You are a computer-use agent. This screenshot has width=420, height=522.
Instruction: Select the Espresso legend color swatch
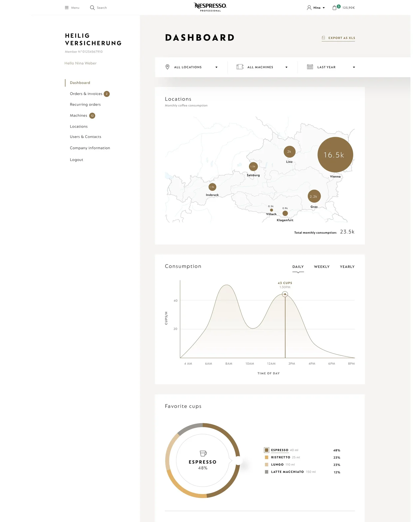[x=266, y=450]
